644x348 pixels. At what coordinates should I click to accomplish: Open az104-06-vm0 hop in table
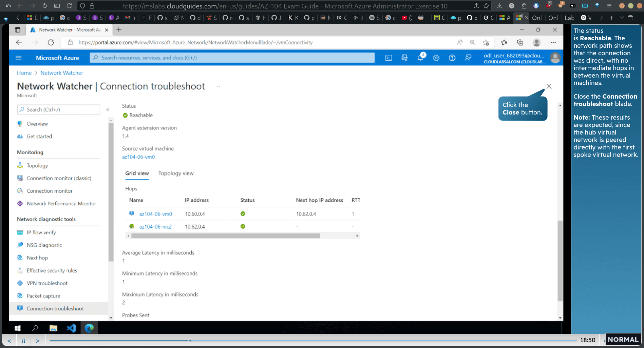tap(155, 214)
